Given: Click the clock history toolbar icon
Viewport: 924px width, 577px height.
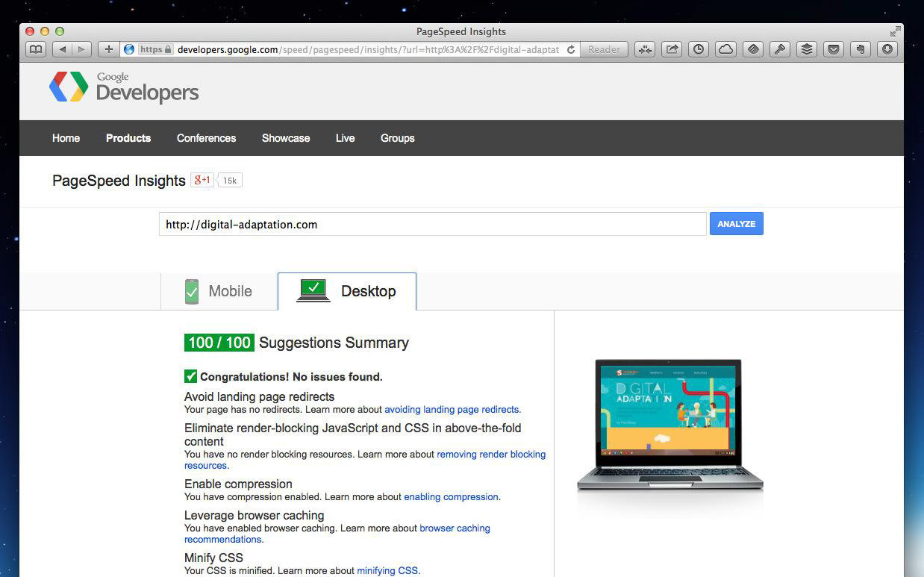Looking at the screenshot, I should point(699,49).
